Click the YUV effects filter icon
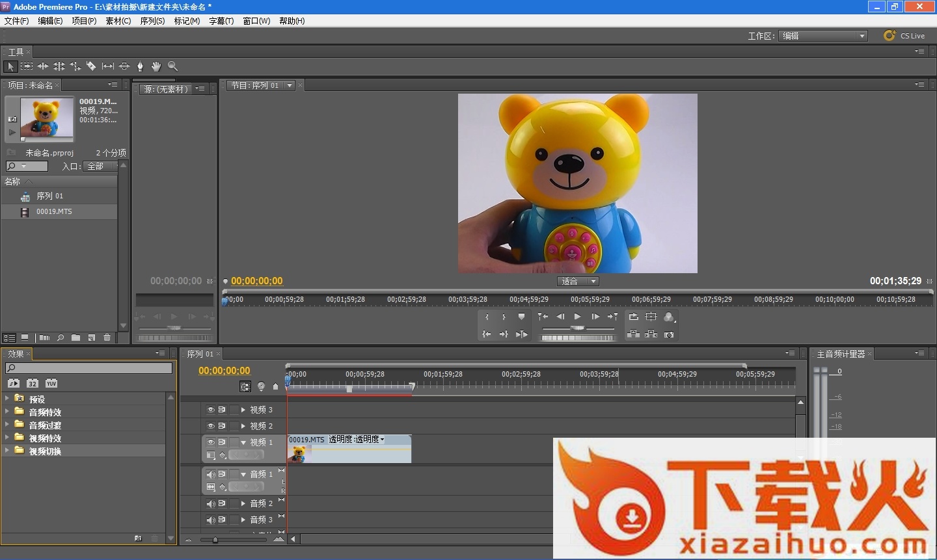Image resolution: width=937 pixels, height=560 pixels. [x=51, y=384]
